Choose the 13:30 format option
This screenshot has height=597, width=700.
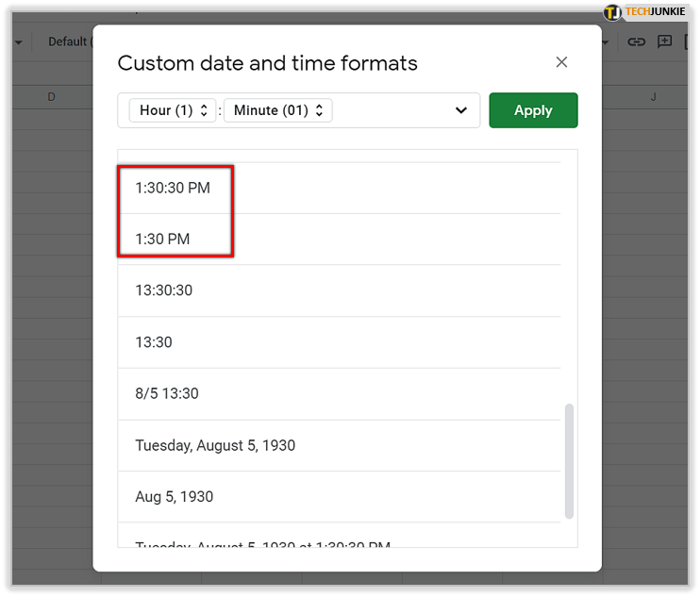[154, 342]
